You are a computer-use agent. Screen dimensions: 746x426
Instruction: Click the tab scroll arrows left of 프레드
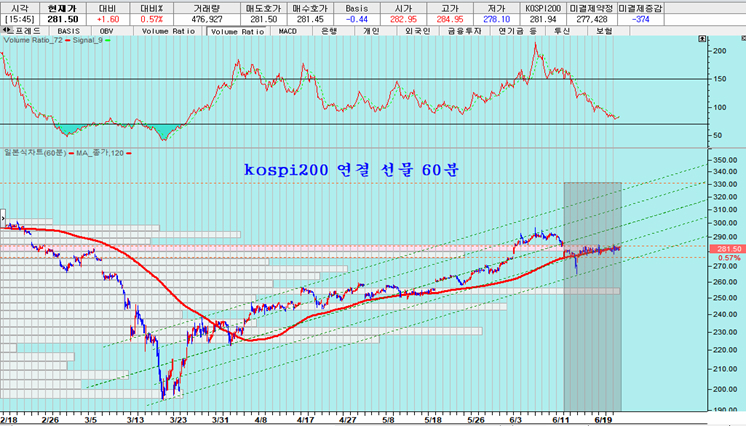tap(7, 30)
